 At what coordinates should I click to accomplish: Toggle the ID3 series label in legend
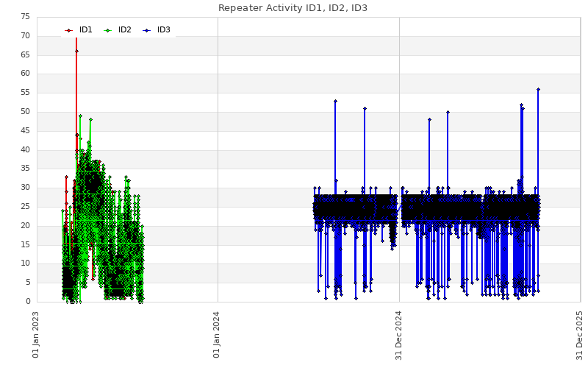(164, 30)
